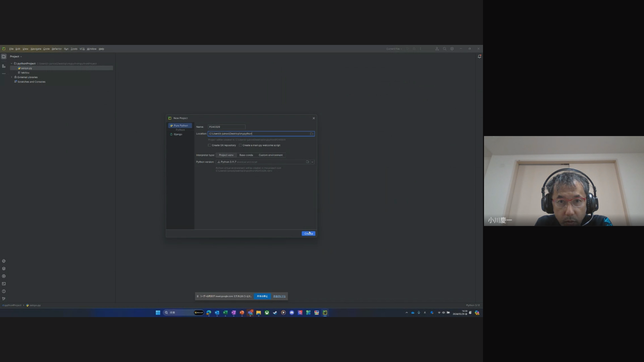Expand the External Libraries node
Viewport: 644px width, 362px height.
coord(11,77)
